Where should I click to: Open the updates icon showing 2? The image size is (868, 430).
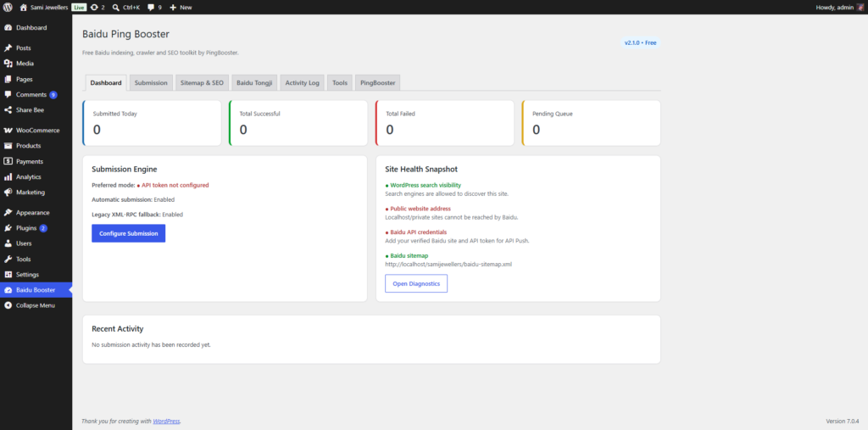[95, 8]
